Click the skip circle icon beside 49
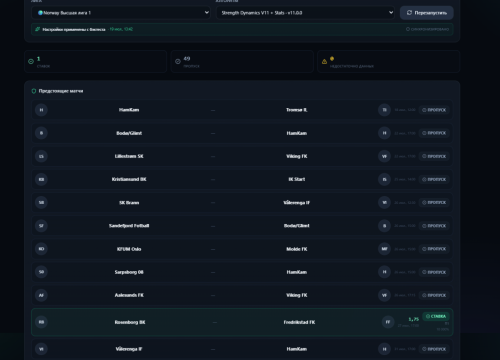The height and width of the screenshot is (360, 500). coord(178,61)
